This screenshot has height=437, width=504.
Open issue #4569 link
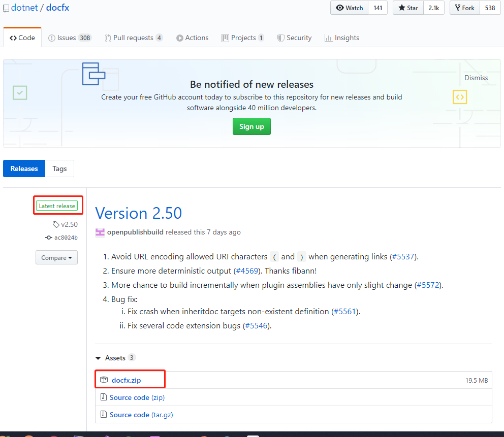tap(247, 271)
